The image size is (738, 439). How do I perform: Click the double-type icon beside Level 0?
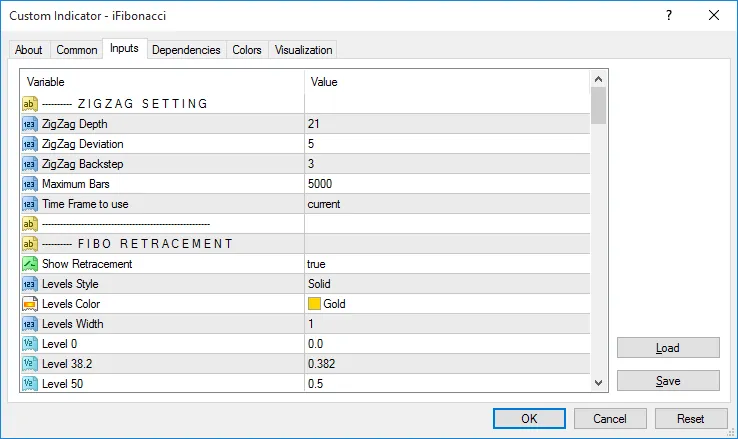(x=30, y=344)
